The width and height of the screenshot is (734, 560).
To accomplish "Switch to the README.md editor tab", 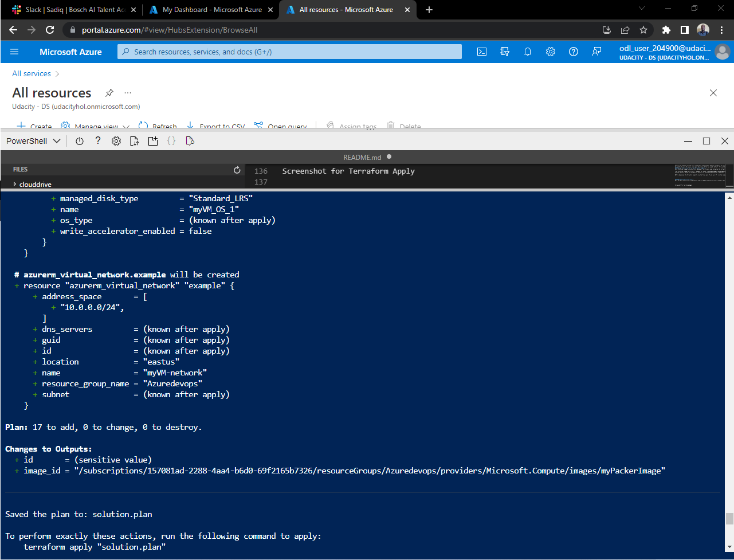I will pos(362,156).
